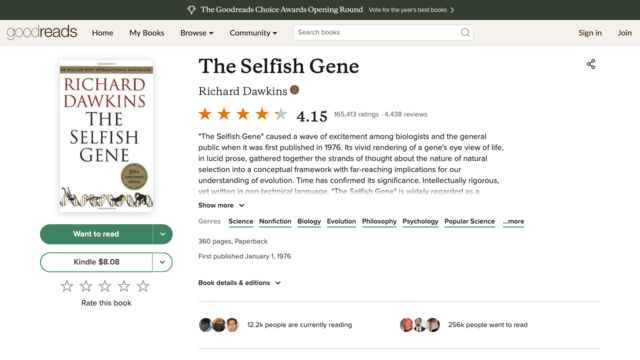Click the Kindle $8.08 button

[x=96, y=262]
